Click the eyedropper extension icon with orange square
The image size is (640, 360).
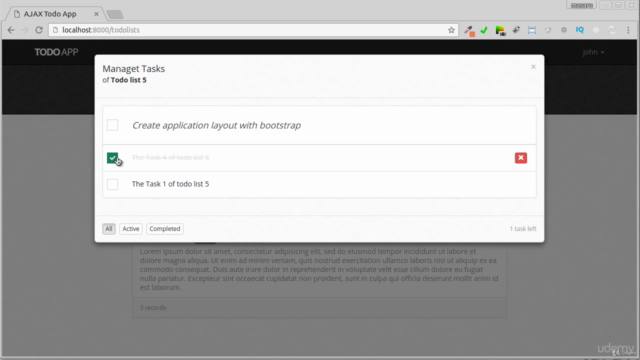pyautogui.click(x=469, y=31)
